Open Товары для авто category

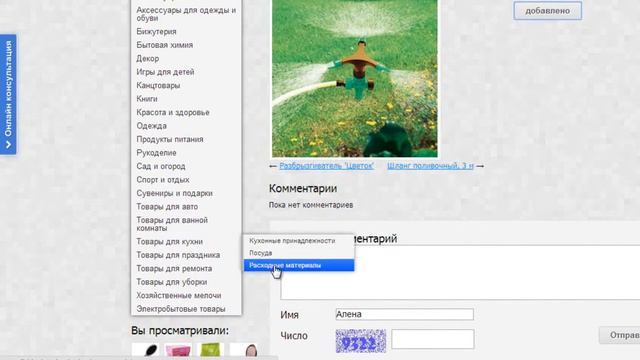[167, 207]
